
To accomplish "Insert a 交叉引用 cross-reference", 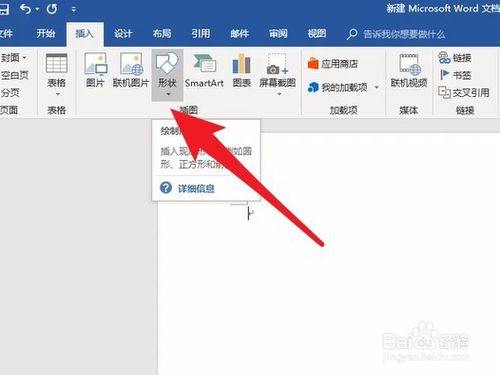I will pos(464,92).
